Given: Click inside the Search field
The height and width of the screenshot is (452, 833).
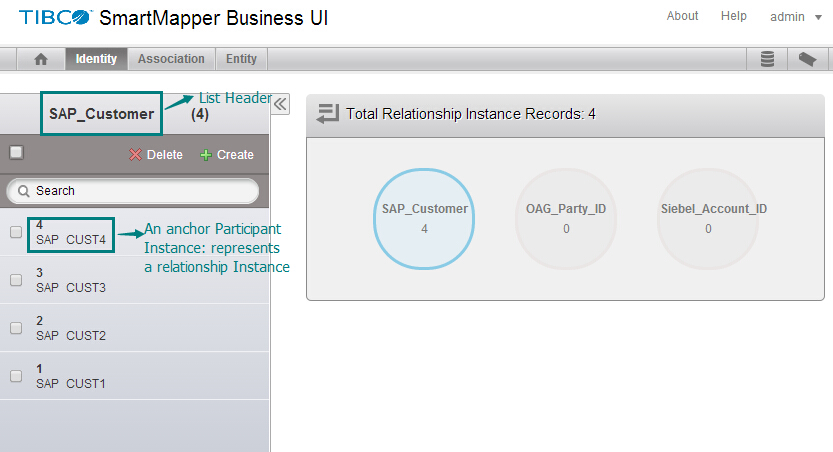Looking at the screenshot, I should point(140,191).
